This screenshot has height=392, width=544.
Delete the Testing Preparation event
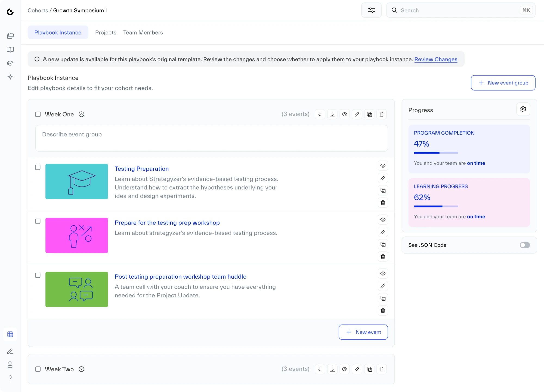pyautogui.click(x=383, y=203)
